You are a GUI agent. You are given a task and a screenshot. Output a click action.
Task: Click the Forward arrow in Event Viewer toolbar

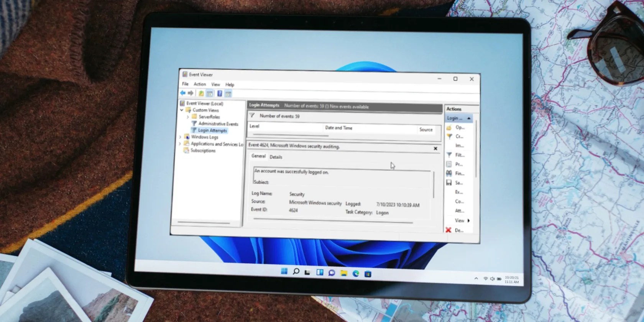point(191,93)
